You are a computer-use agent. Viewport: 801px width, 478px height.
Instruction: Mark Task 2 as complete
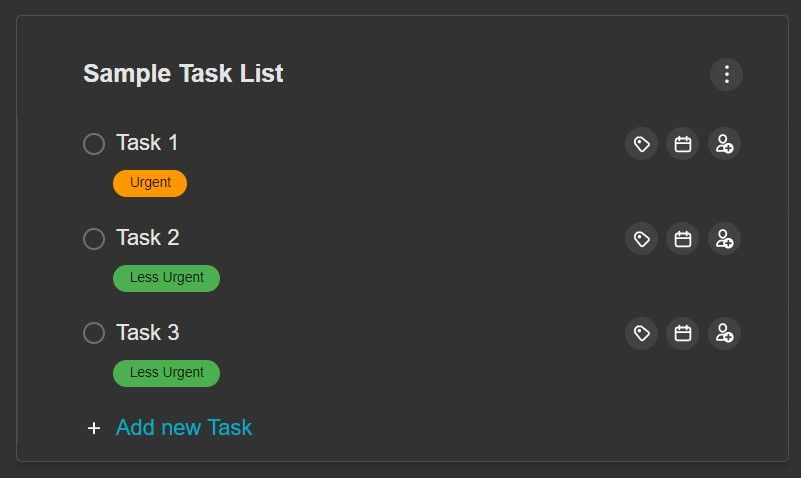[x=94, y=238]
